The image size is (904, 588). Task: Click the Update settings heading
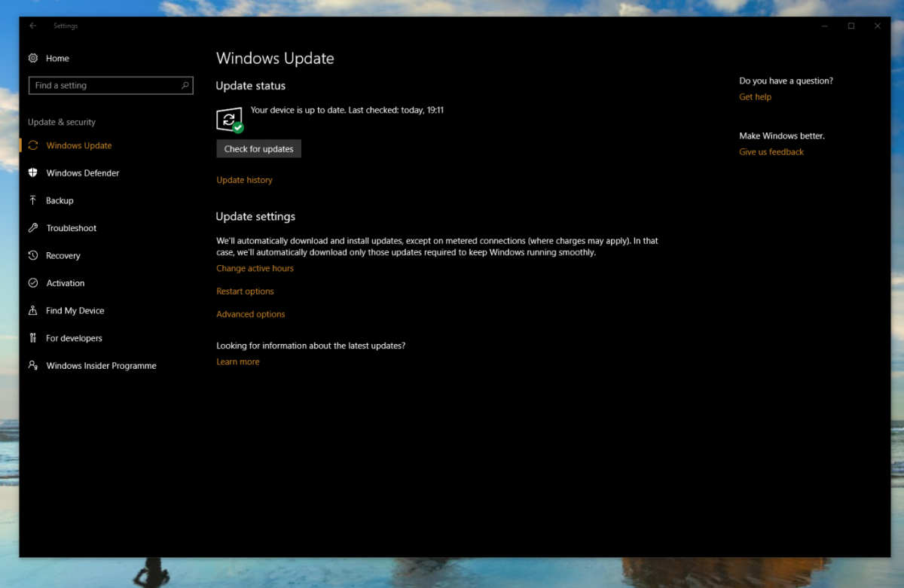[x=255, y=217]
